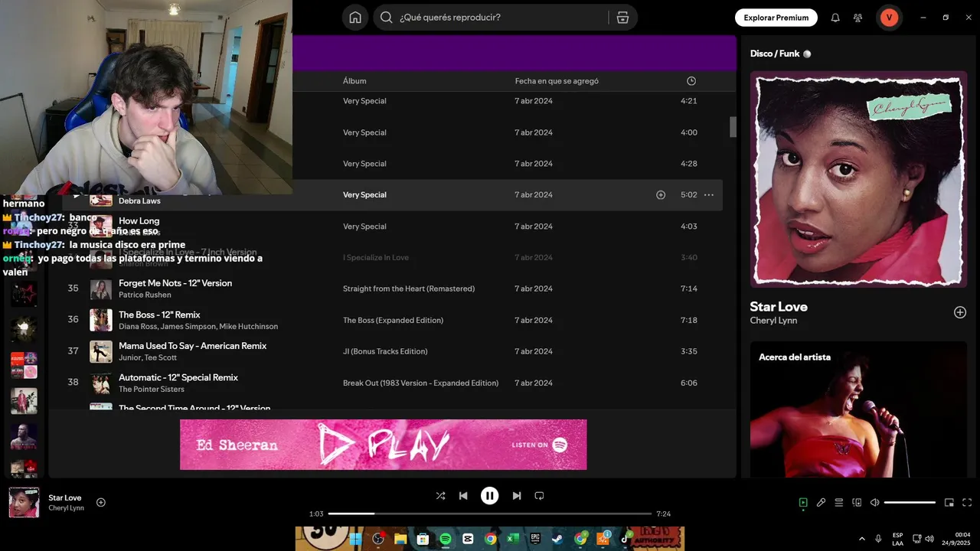Open CapCut from the taskbar
This screenshot has width=980, height=551.
click(x=468, y=539)
